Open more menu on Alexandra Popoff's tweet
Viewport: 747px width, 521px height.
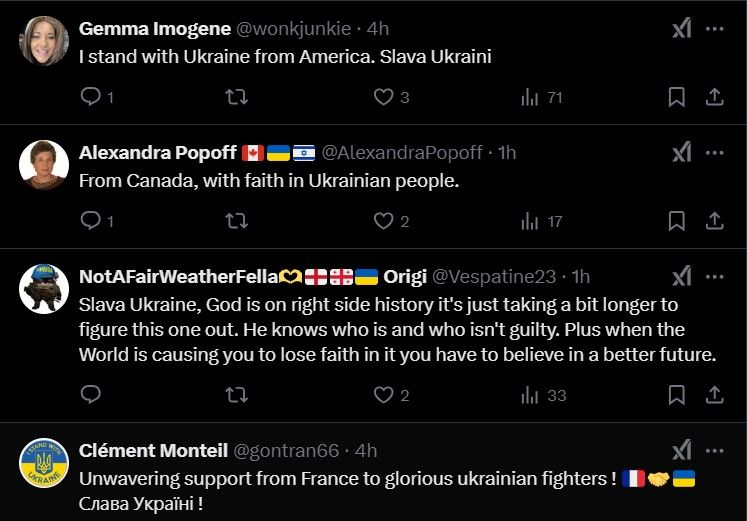point(714,152)
